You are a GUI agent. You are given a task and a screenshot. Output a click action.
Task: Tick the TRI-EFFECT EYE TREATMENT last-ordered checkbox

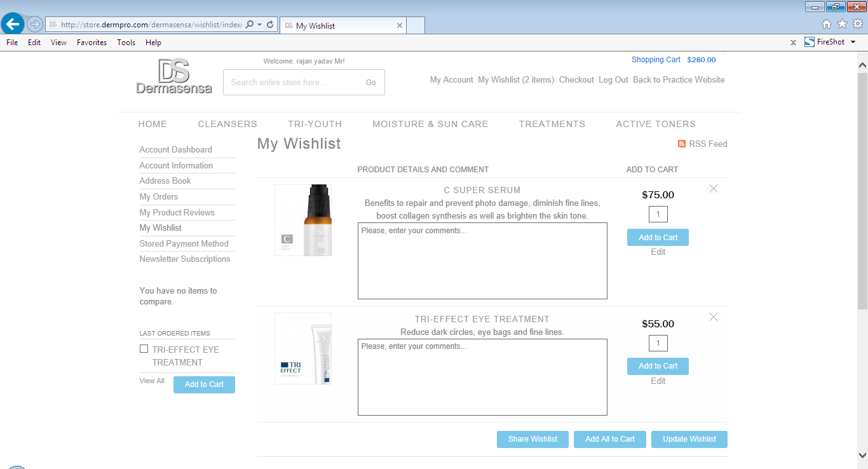pyautogui.click(x=144, y=349)
